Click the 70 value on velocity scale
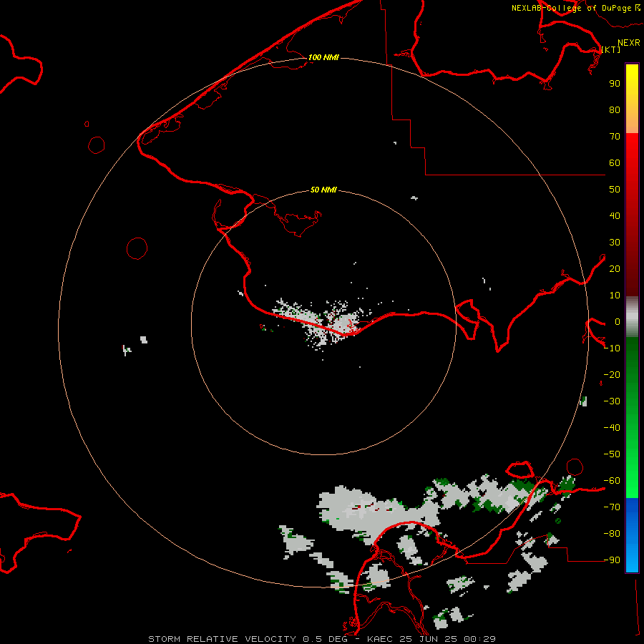The height and width of the screenshot is (644, 644). 615,137
